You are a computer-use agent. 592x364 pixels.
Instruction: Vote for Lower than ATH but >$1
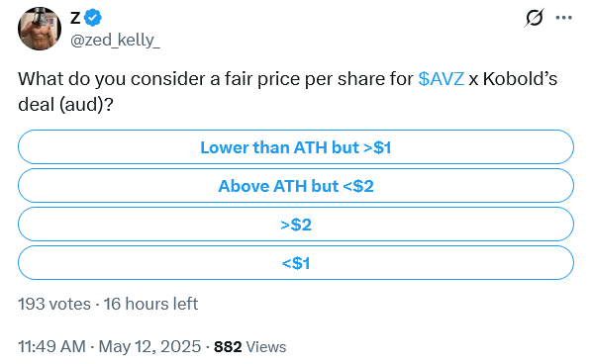296,147
